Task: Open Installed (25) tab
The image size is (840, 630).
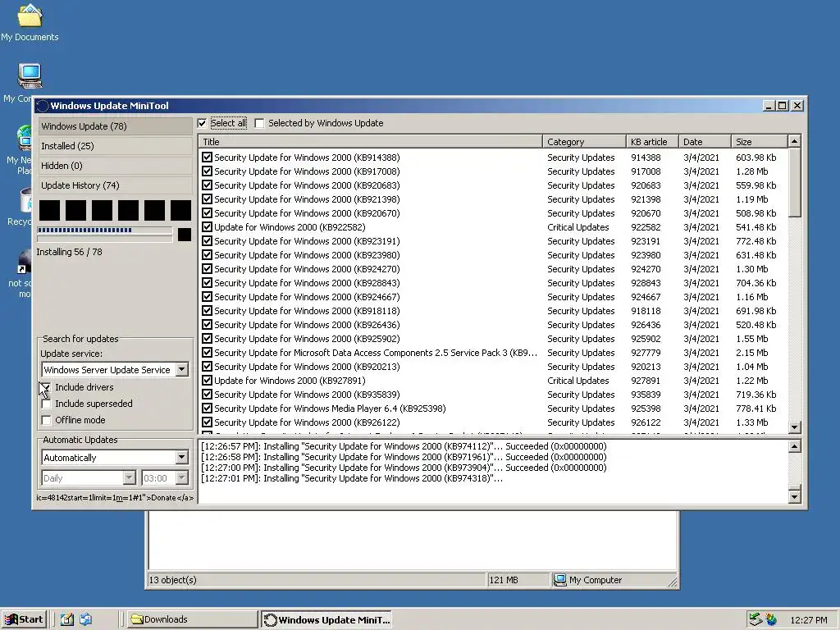Action: 115,146
